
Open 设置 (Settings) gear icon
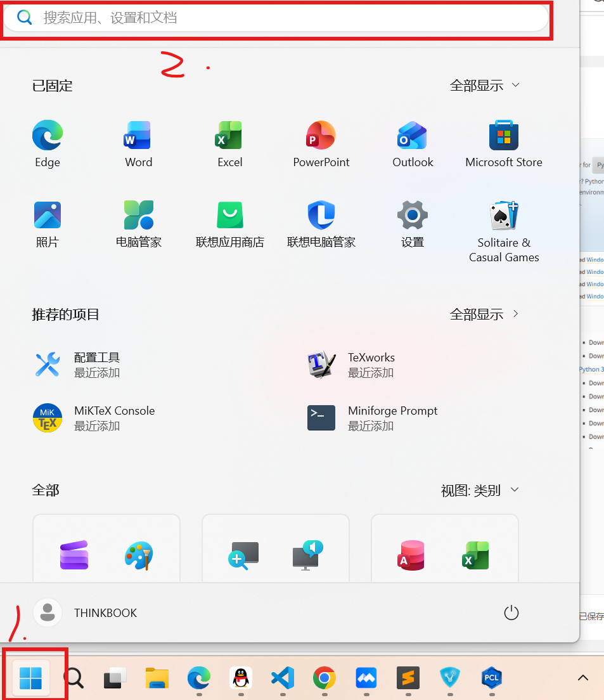pyautogui.click(x=413, y=224)
